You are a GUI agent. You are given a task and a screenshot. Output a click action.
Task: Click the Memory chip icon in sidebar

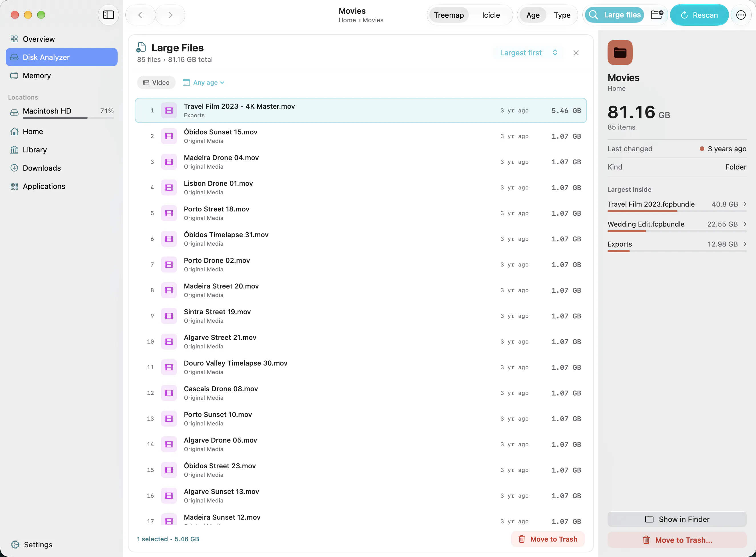tap(14, 76)
